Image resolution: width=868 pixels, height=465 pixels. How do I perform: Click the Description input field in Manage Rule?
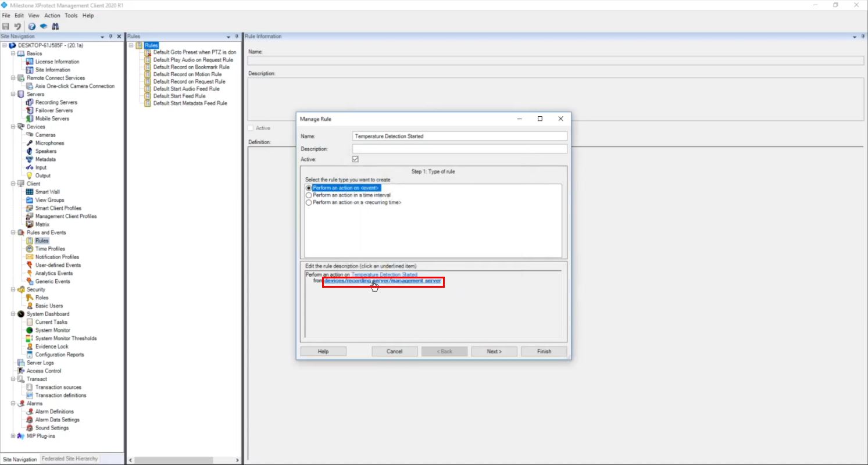pyautogui.click(x=459, y=148)
